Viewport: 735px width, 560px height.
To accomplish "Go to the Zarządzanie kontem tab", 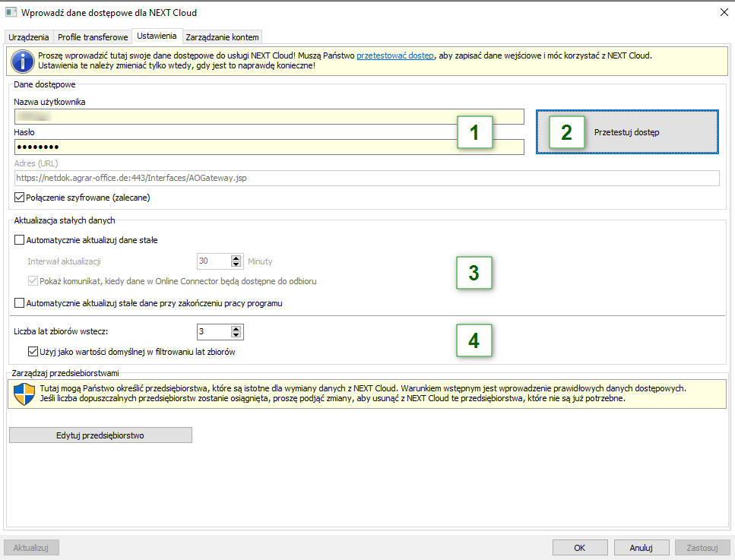I will 222,37.
